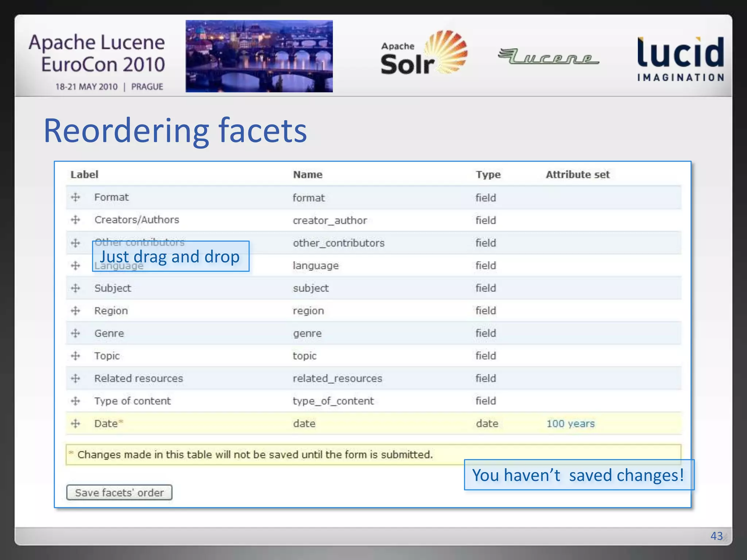Click the Apache Solr logo
Screen dimensions: 747x560
tap(424, 53)
